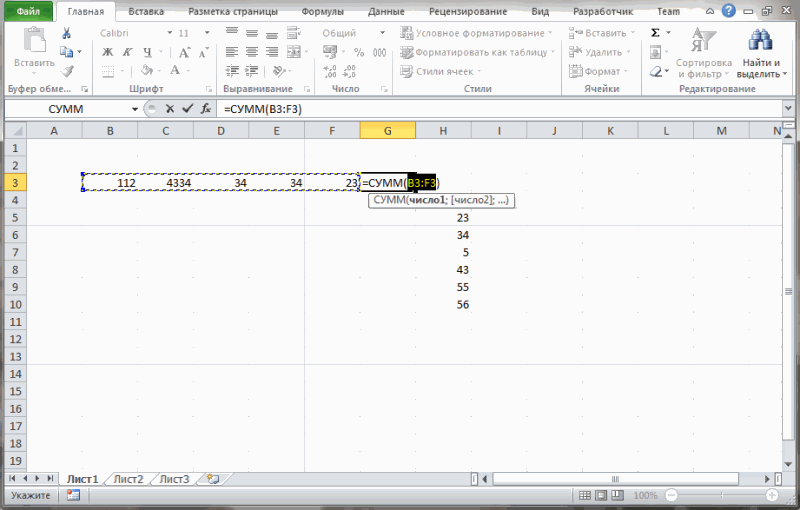Increase font size with large A icon
Viewport: 800px width, 510px height.
pos(184,52)
